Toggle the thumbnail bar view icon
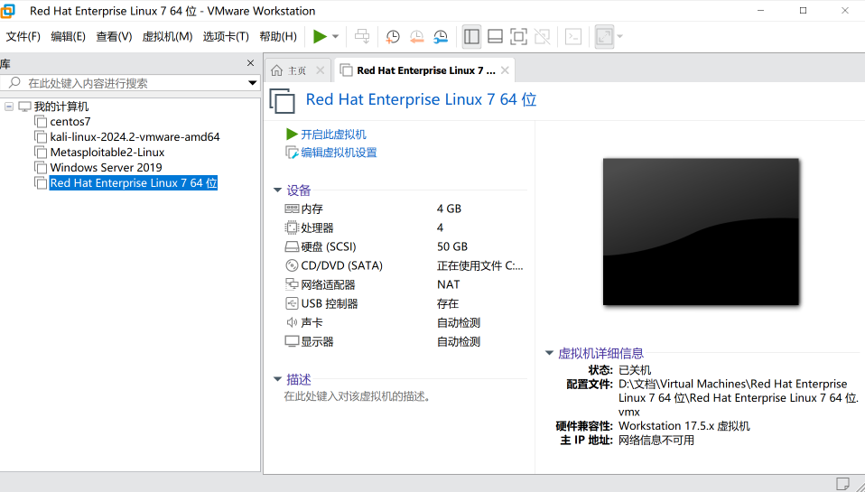The image size is (865, 492). click(495, 36)
